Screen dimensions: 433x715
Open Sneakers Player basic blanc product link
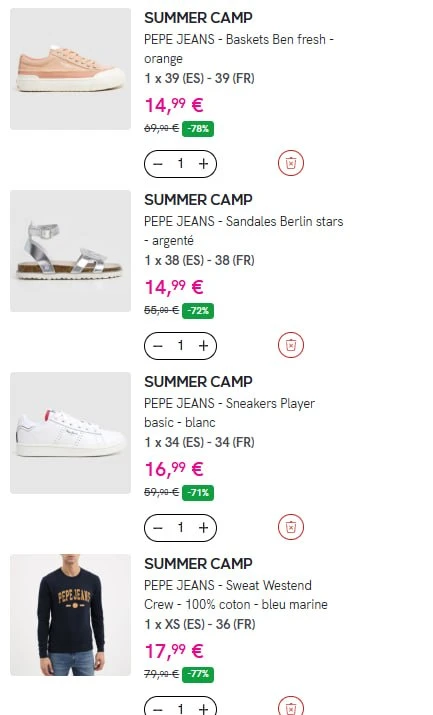229,413
